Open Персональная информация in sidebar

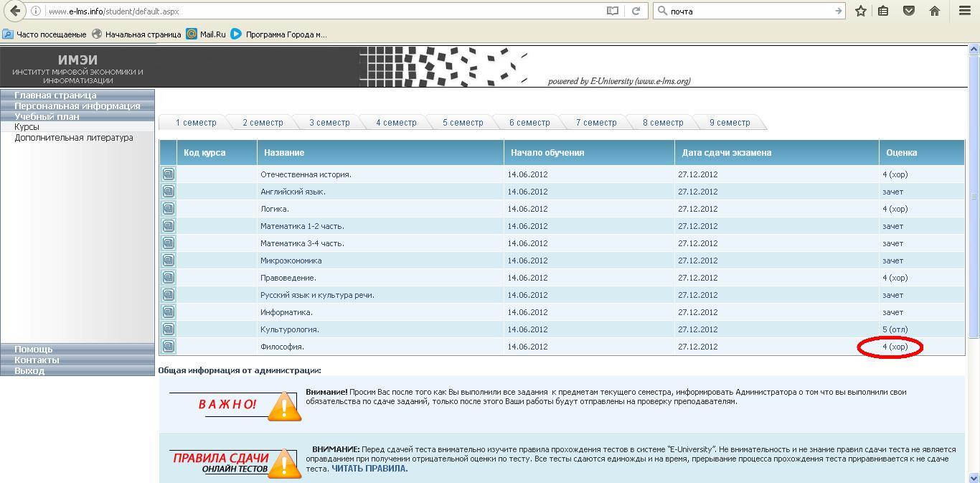click(77, 105)
